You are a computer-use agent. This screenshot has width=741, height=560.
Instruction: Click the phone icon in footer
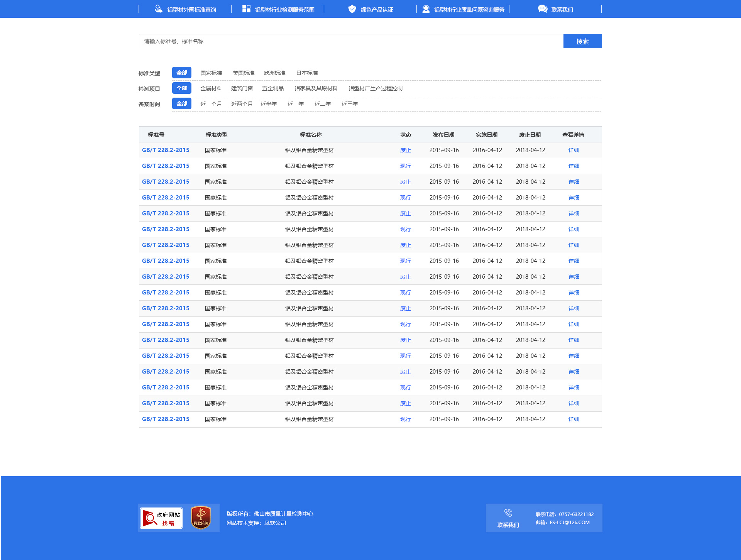tap(508, 513)
